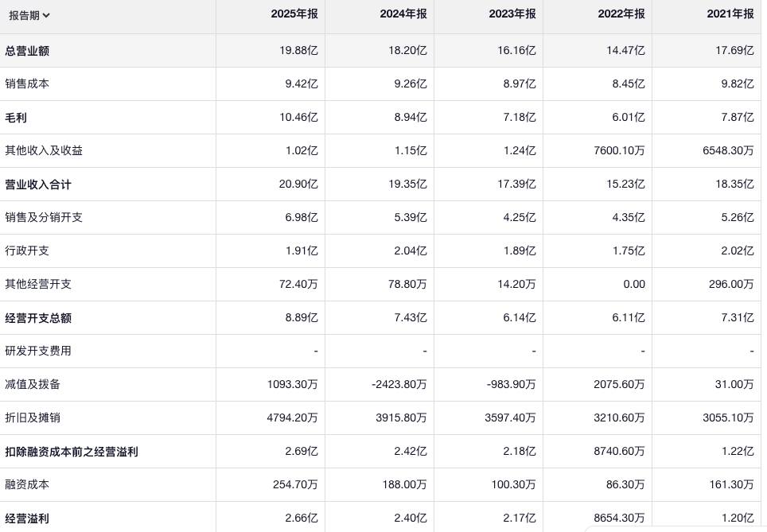The width and height of the screenshot is (767, 532).
Task: Select the 2025年报 column header
Action: [x=294, y=14]
